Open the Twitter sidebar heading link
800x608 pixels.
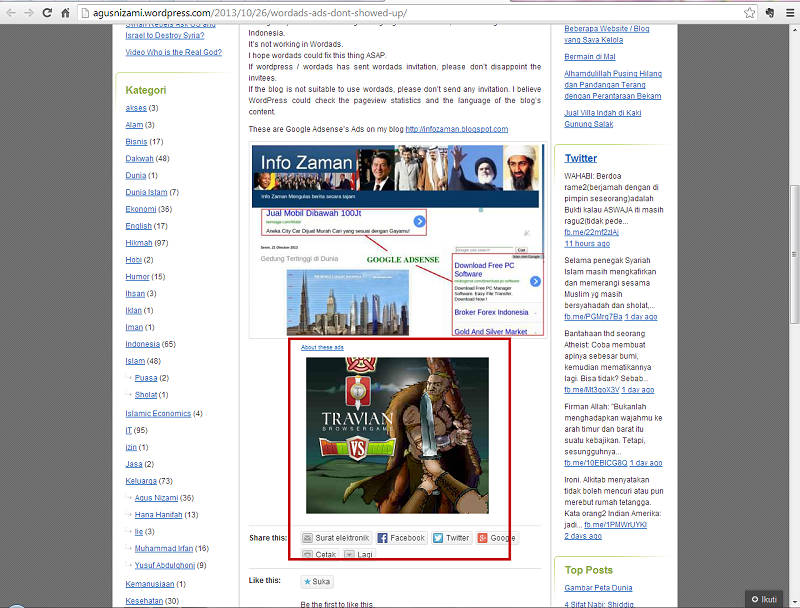click(580, 158)
